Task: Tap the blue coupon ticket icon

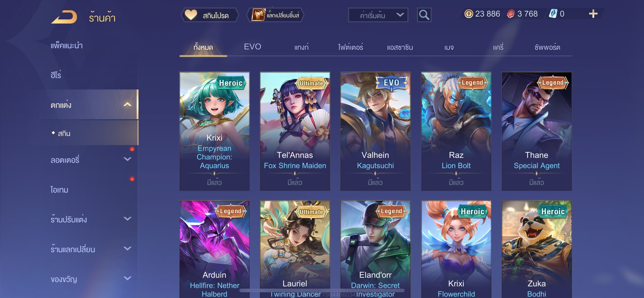Action: (553, 13)
